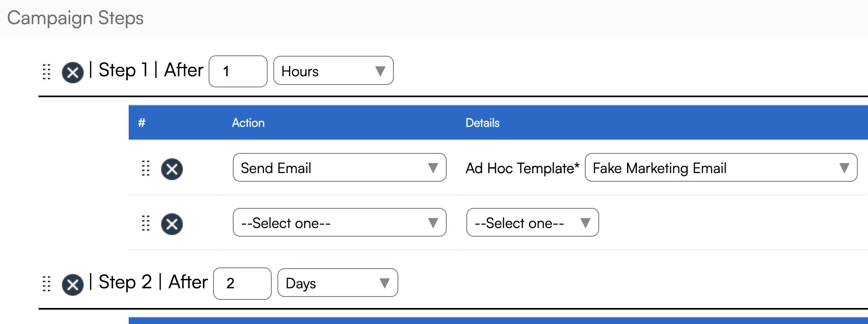Viewport: 868px width, 324px height.
Task: Delete the Send Email action row
Action: [172, 169]
